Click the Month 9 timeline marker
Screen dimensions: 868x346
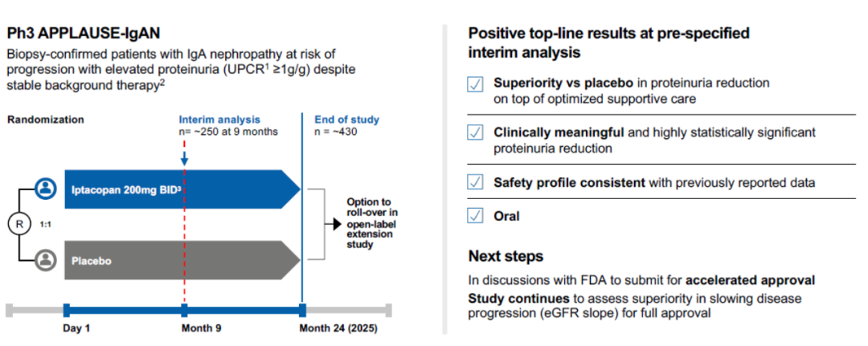pyautogui.click(x=185, y=310)
